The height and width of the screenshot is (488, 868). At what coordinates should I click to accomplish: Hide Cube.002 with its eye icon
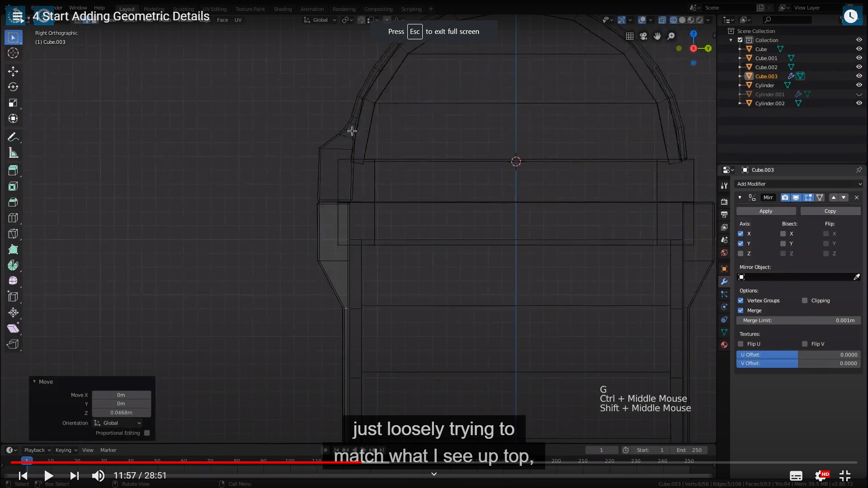click(859, 67)
